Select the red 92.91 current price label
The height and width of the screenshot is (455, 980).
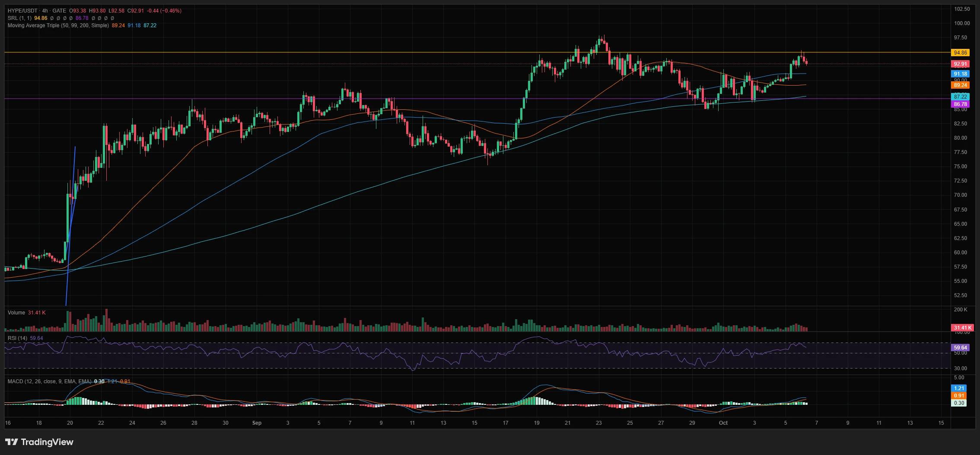(x=960, y=64)
